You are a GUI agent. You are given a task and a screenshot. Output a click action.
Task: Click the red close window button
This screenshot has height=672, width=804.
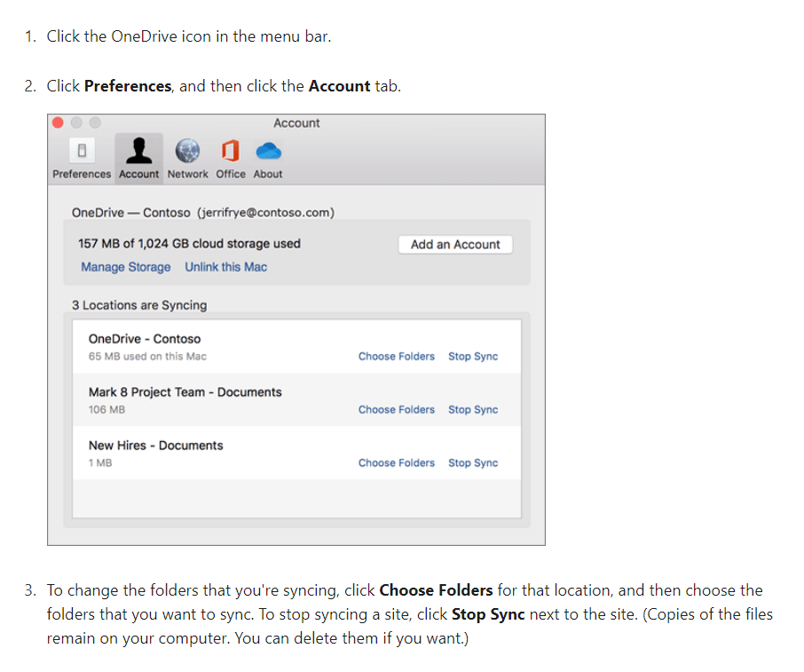coord(58,123)
